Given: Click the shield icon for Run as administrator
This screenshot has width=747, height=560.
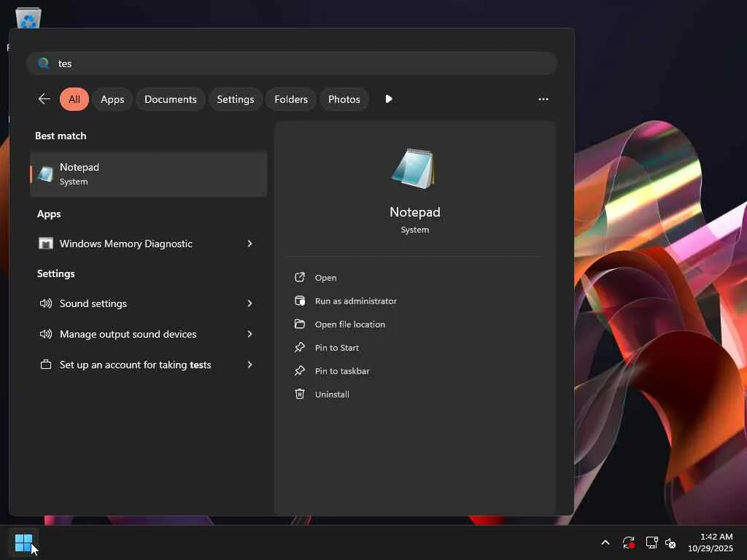Looking at the screenshot, I should coord(300,300).
